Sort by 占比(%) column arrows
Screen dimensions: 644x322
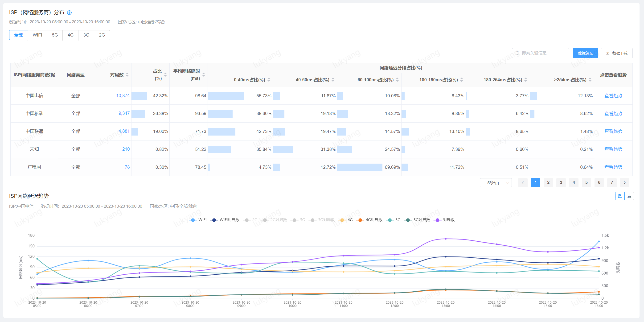click(x=165, y=75)
